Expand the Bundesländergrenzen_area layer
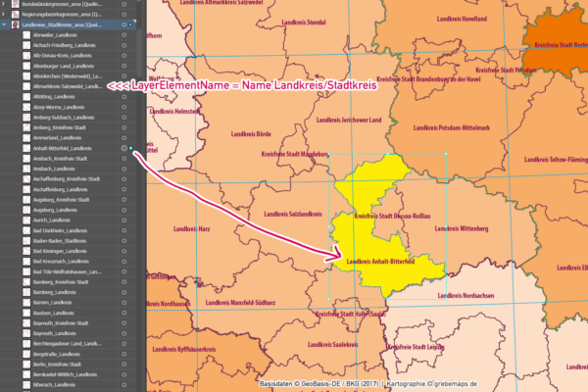Screen dimensions: 588x392 pos(4,4)
